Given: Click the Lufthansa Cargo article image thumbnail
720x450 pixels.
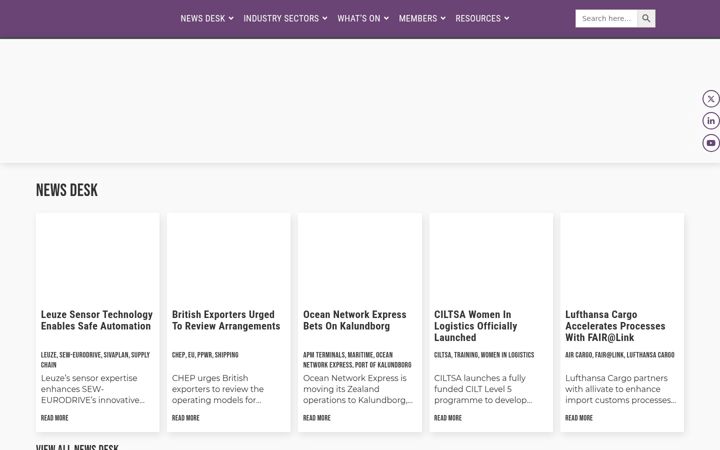Looking at the screenshot, I should pos(622,258).
